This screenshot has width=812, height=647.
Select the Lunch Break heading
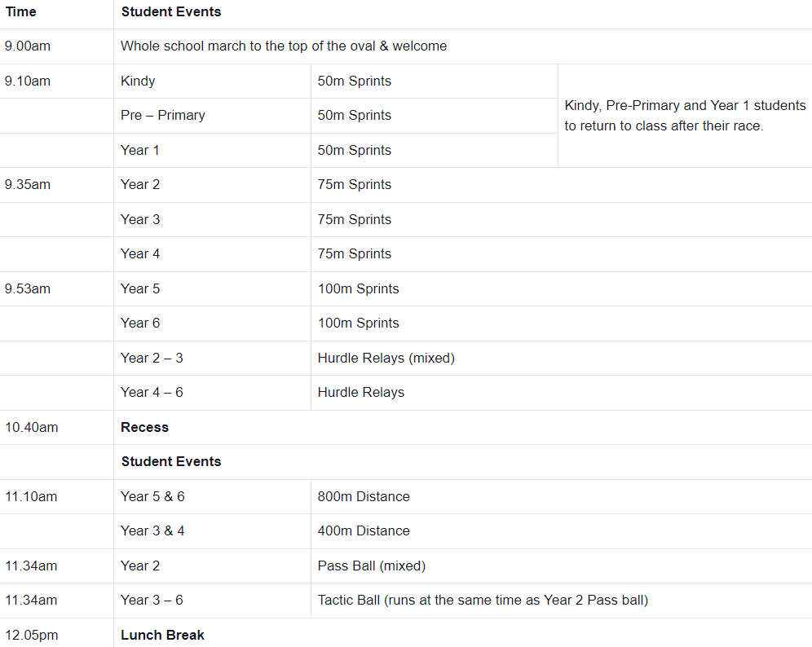pos(162,635)
